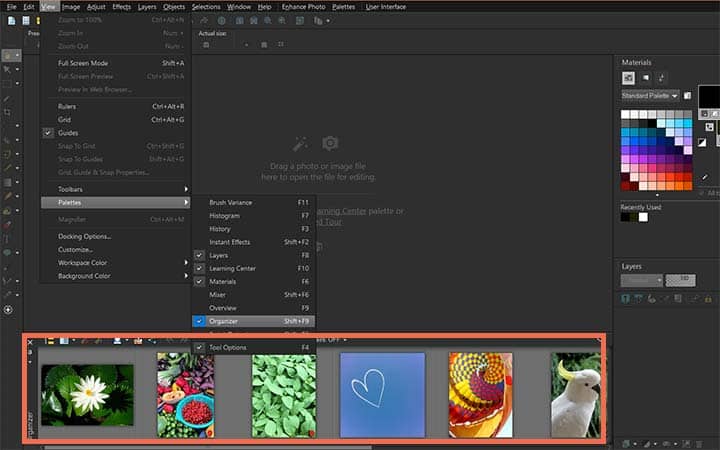Open the blue heart thumbnail in Organizer
Screen dimensions: 720x450
coord(382,395)
